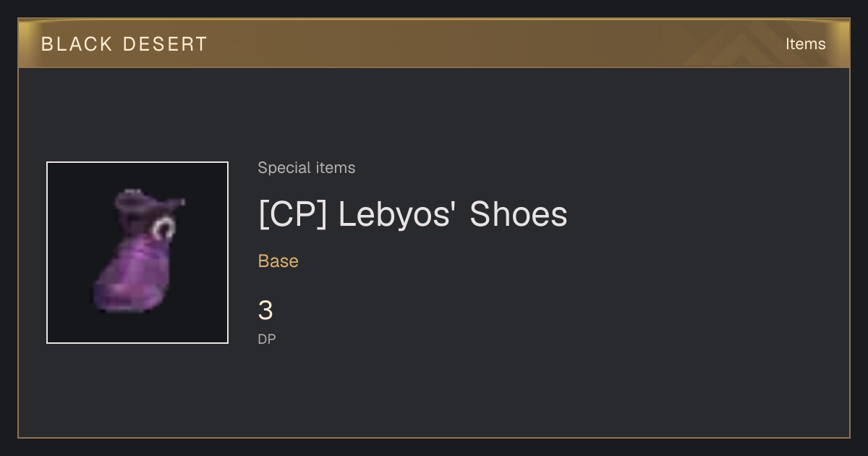The height and width of the screenshot is (456, 868).
Task: Click the word Special in the category text
Action: 279,168
